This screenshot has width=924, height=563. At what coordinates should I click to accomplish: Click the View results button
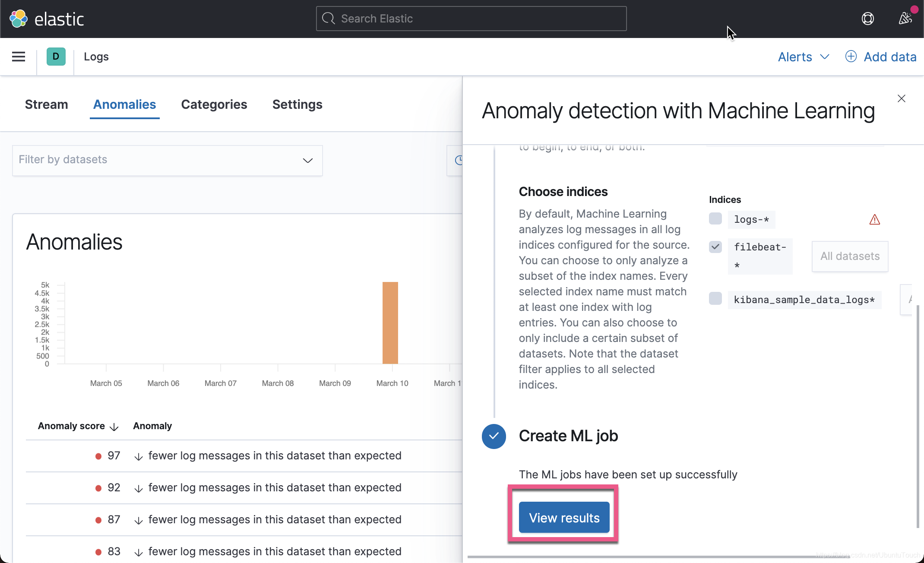[x=564, y=518]
